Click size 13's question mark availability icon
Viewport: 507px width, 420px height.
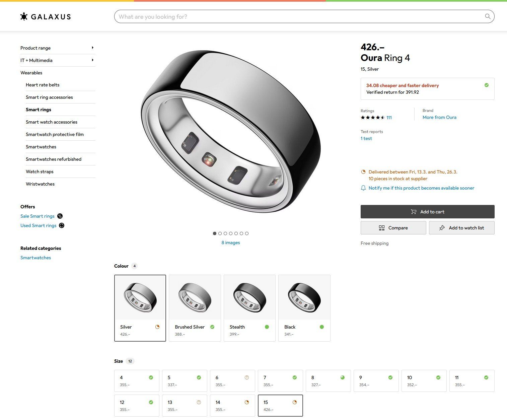(199, 402)
